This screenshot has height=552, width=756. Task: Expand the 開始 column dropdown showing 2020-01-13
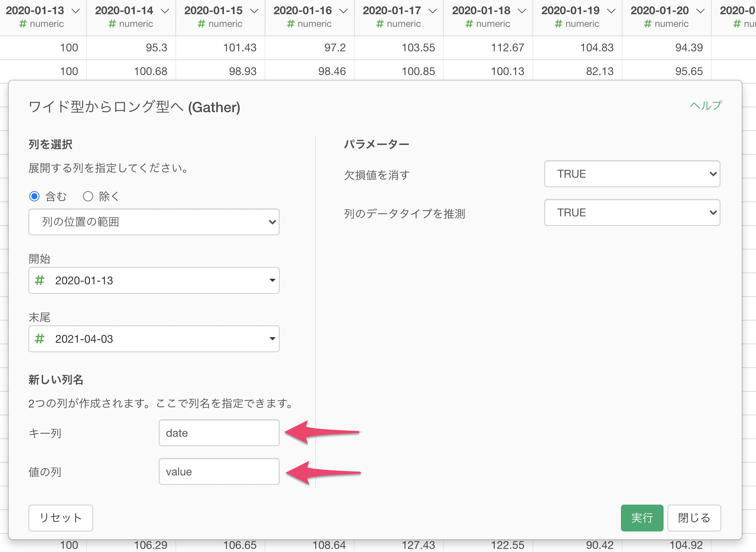(x=154, y=280)
